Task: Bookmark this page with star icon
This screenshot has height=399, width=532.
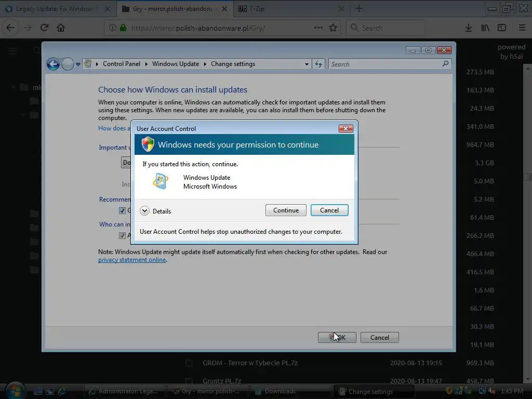Action: 333,28
